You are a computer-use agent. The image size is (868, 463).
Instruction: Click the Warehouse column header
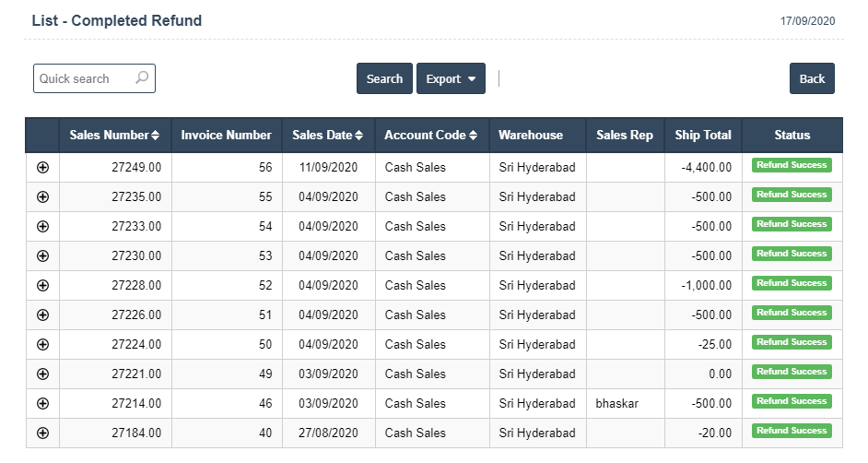pyautogui.click(x=531, y=135)
